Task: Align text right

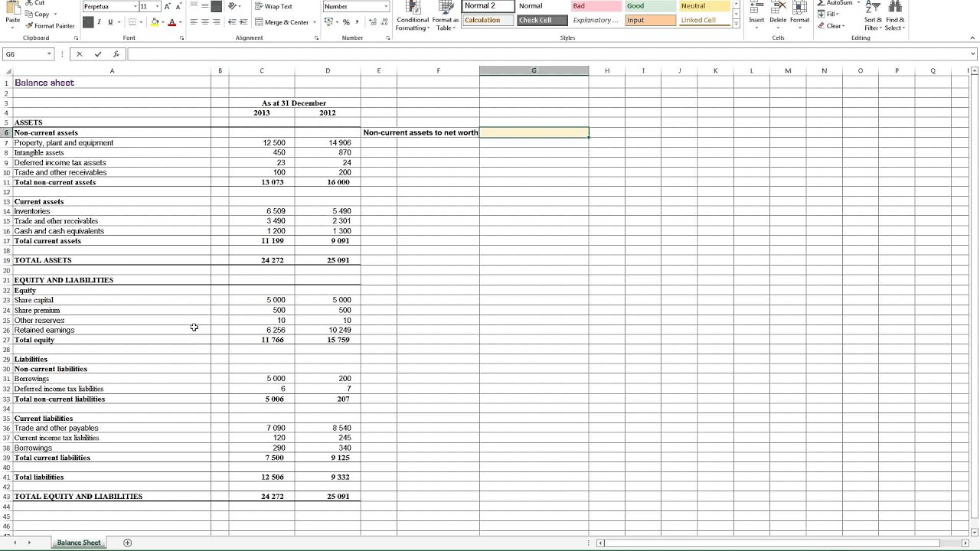Action: [217, 22]
